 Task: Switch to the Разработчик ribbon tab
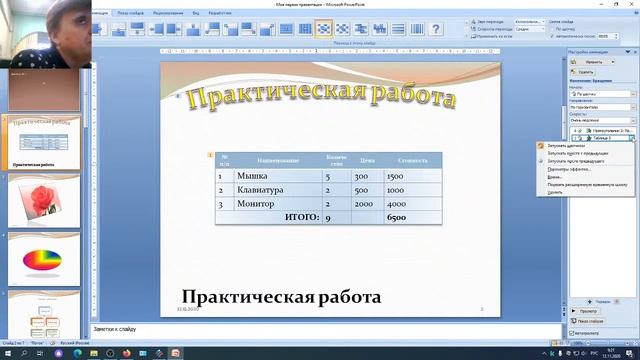click(220, 13)
